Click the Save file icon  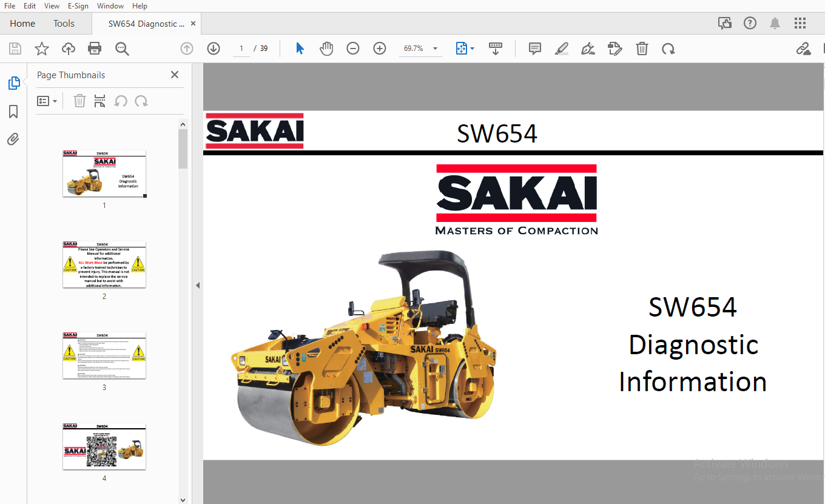15,49
